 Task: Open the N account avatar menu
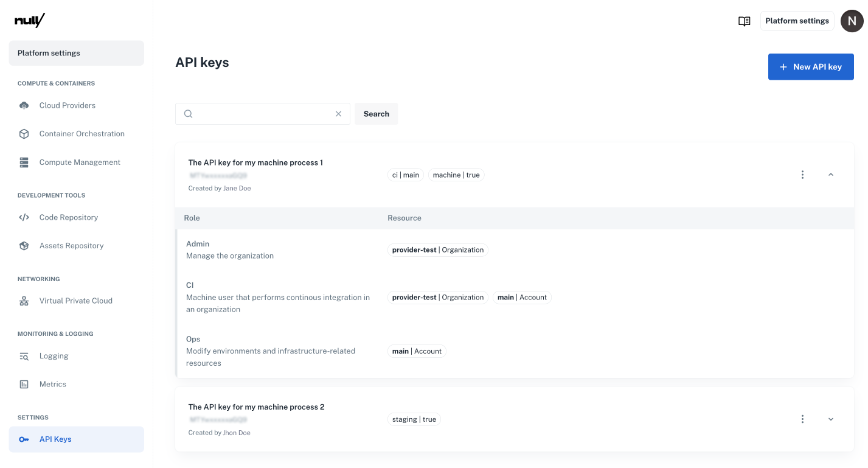[852, 21]
